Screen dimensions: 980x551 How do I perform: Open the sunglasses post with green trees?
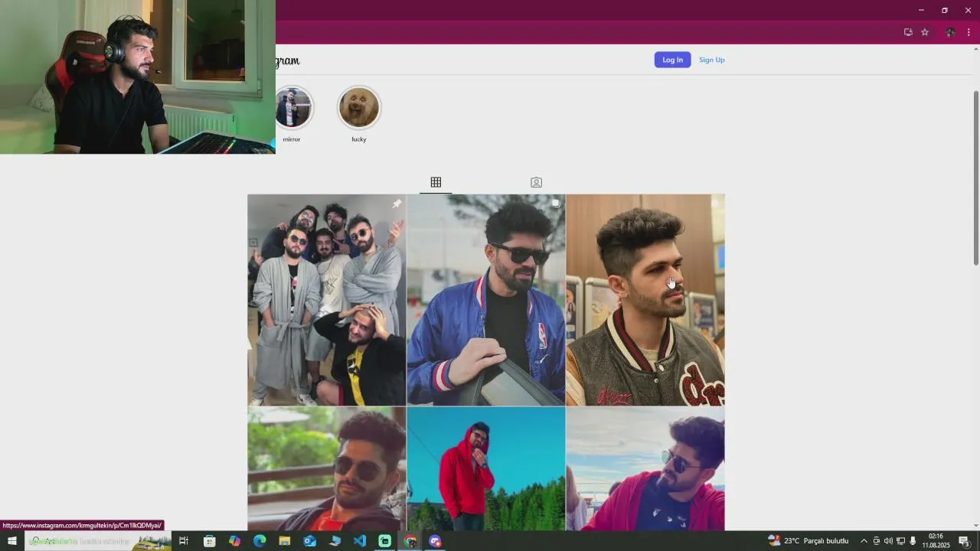326,468
